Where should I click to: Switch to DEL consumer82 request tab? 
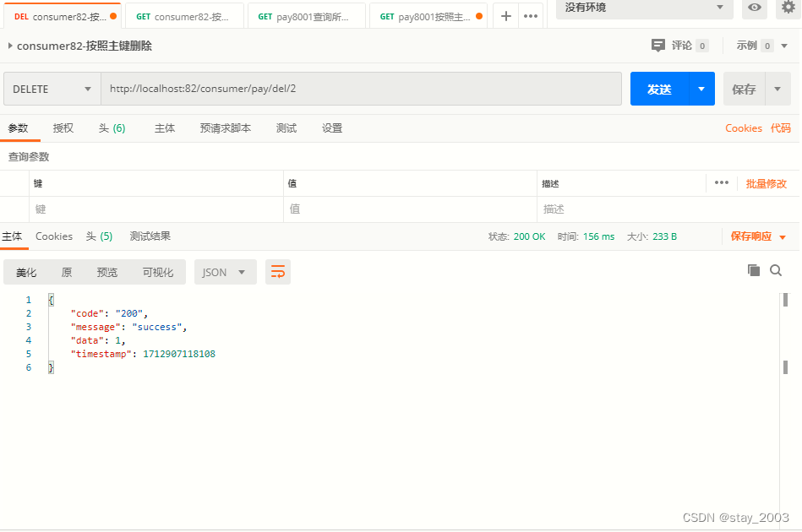(63, 16)
